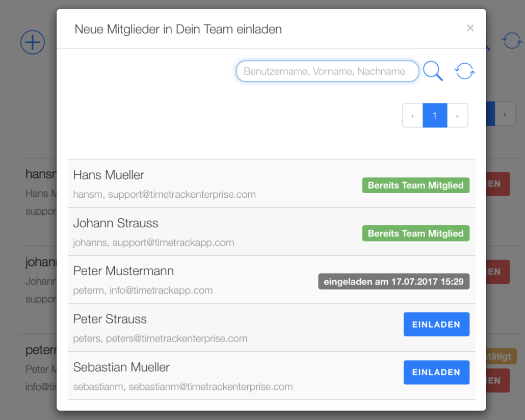Click the refresh icon inside the dialog
This screenshot has height=420, width=525.
[x=464, y=71]
